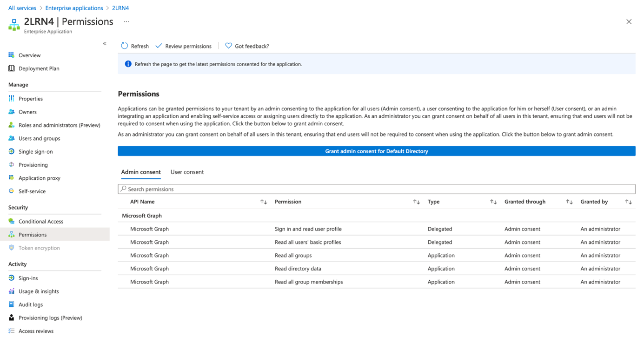The height and width of the screenshot is (338, 644).
Task: Click the Single sign-on icon
Action: [12, 151]
